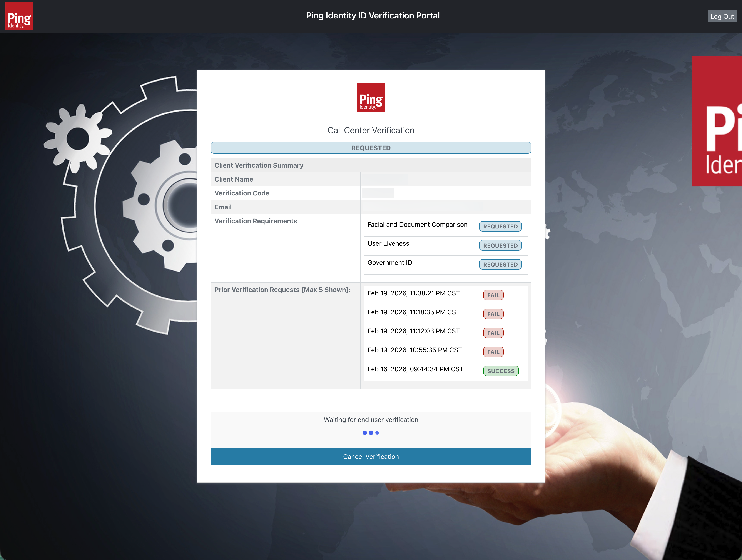Click the FAIL badge for the 10:55:35 PM request

[x=493, y=352]
